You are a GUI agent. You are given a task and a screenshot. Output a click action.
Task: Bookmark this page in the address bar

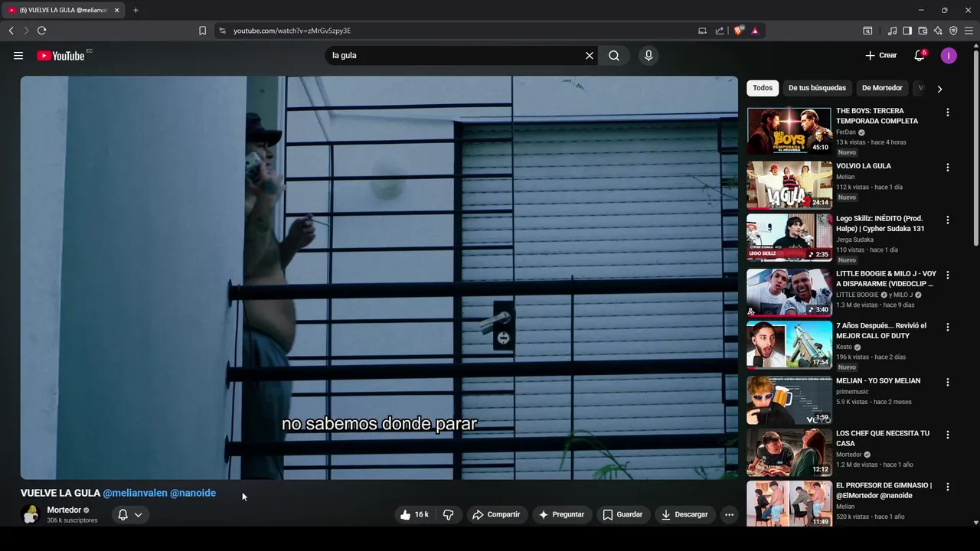pyautogui.click(x=202, y=31)
